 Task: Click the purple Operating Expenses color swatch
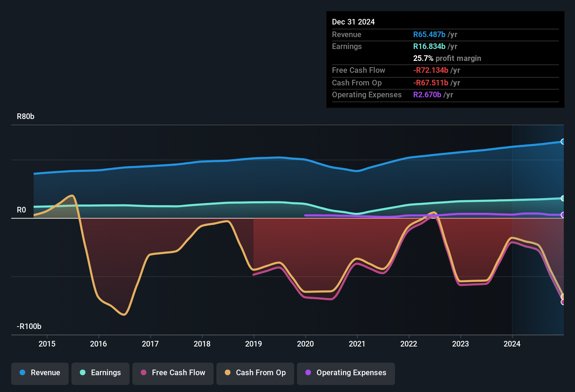pyautogui.click(x=307, y=373)
